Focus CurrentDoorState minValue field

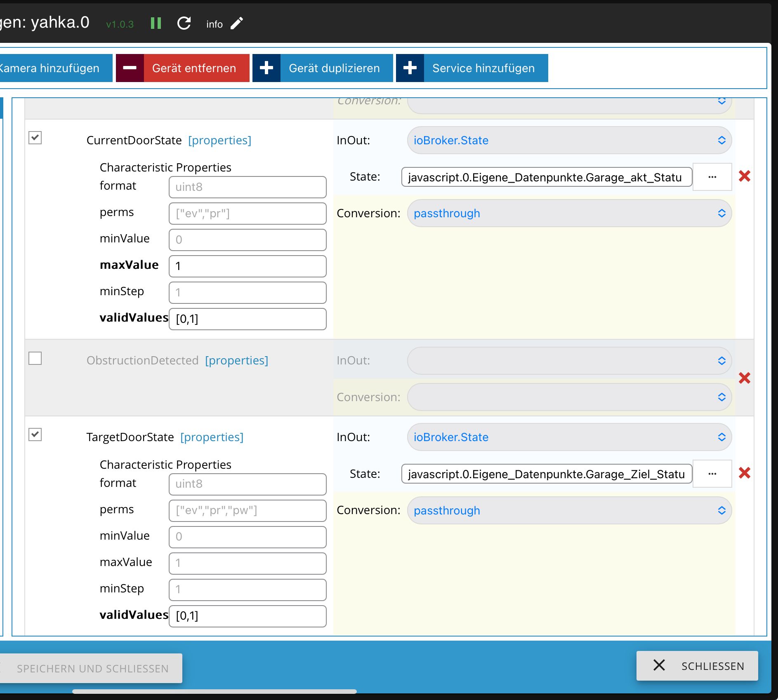tap(248, 240)
